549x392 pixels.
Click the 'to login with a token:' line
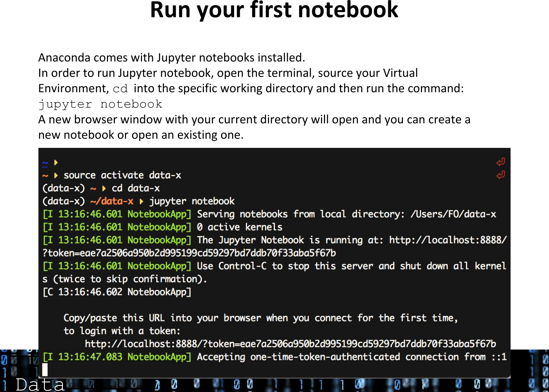point(122,331)
